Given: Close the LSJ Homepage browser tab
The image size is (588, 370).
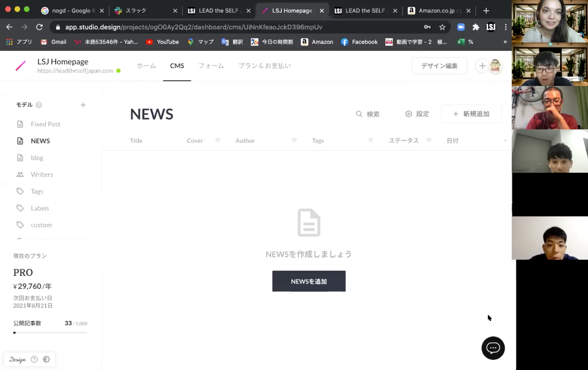Looking at the screenshot, I should [322, 11].
